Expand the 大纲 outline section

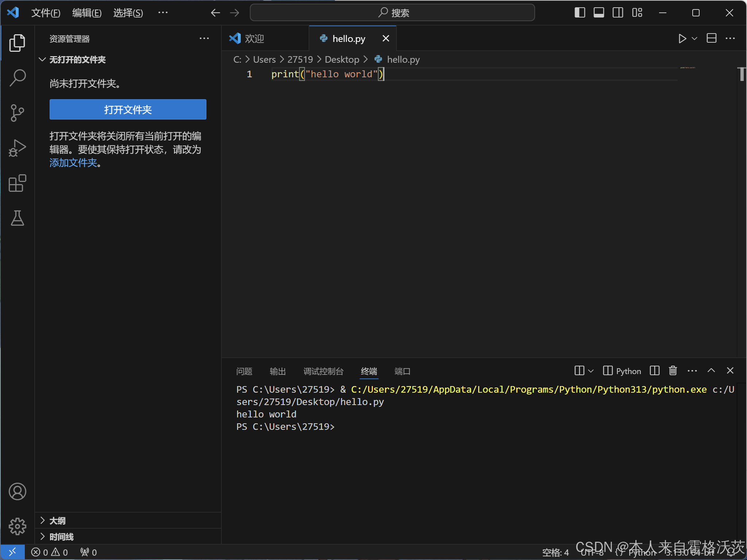point(57,521)
